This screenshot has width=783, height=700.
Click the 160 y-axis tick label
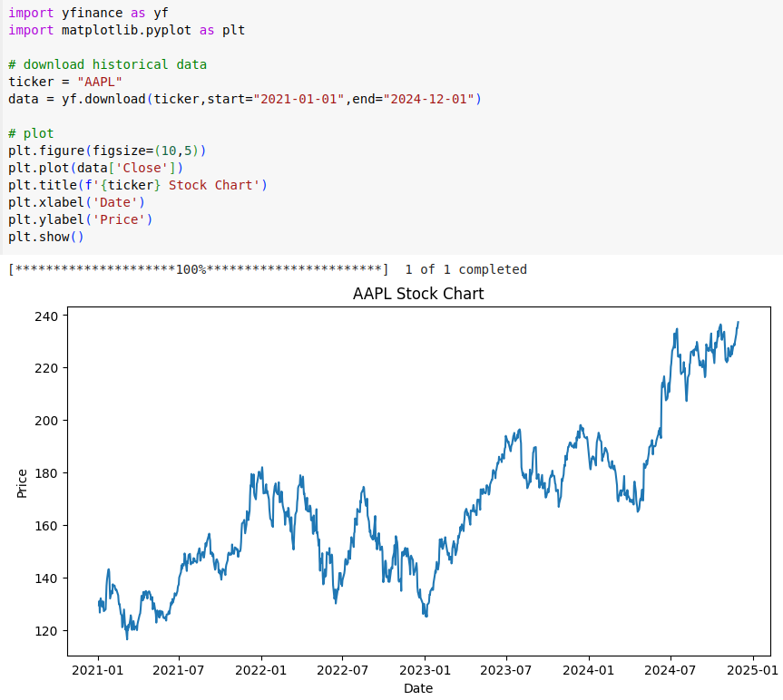click(x=46, y=527)
